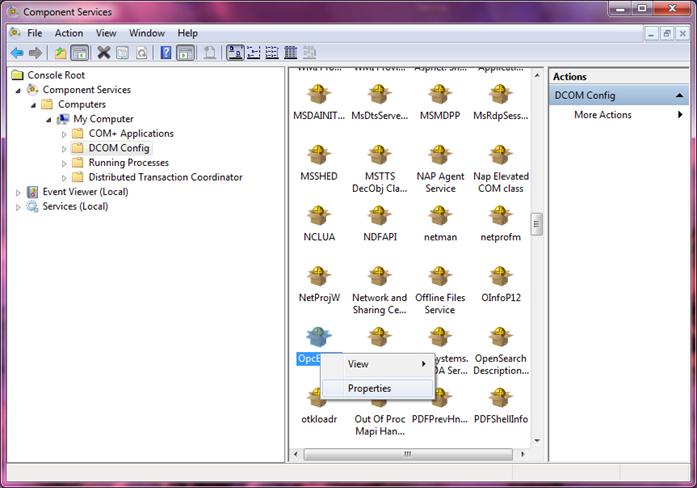Select Console Root in the tree
Screen dimensions: 697x488
[x=56, y=75]
